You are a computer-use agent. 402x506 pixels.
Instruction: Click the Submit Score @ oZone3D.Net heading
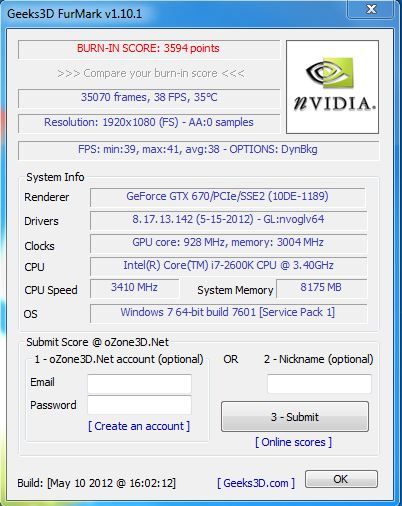(x=97, y=342)
